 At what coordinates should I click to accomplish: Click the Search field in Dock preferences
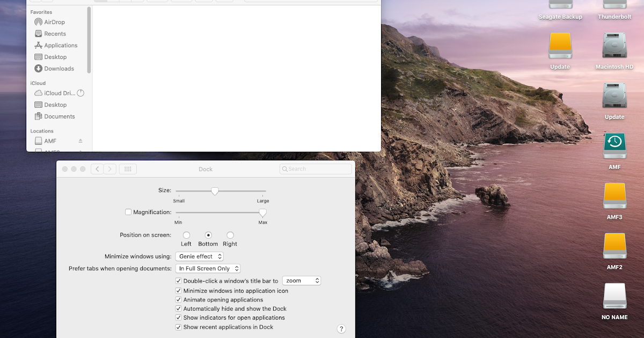coord(316,169)
